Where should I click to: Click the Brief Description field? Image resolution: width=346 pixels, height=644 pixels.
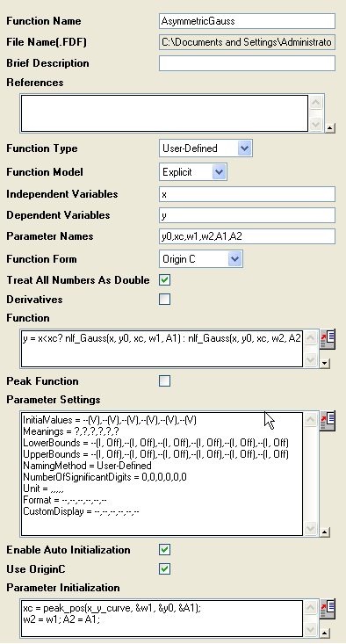tap(247, 63)
